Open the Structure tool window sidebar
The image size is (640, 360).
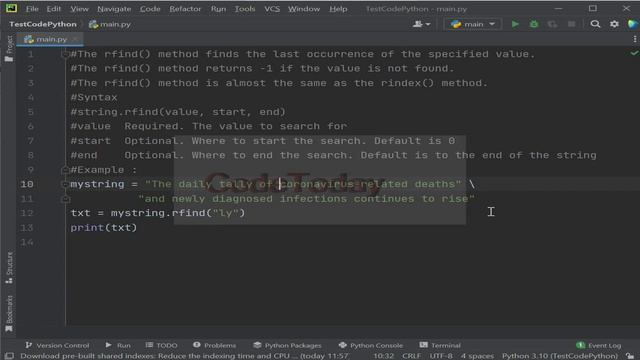click(9, 268)
